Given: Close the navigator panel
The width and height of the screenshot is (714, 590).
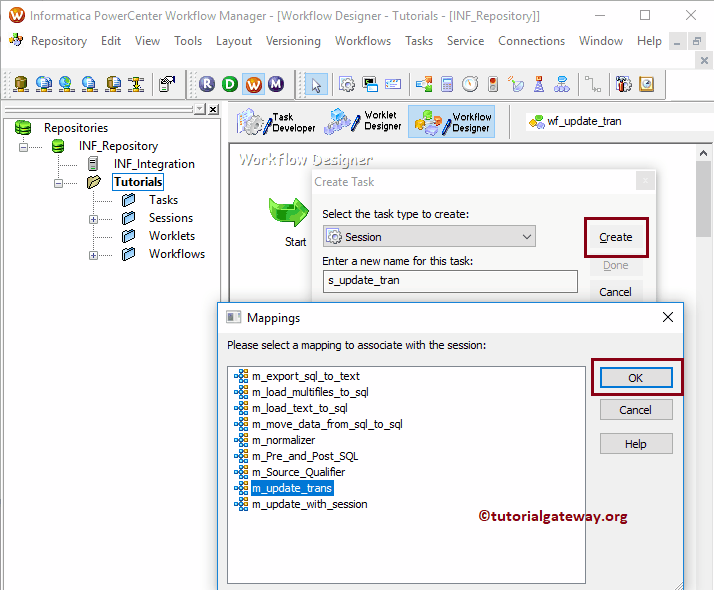Looking at the screenshot, I should pos(213,109).
